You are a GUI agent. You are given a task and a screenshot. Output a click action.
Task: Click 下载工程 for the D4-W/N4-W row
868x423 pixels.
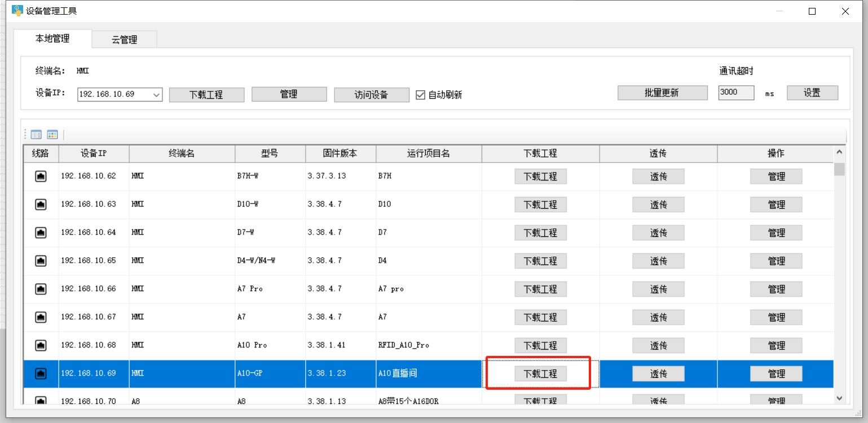(540, 261)
